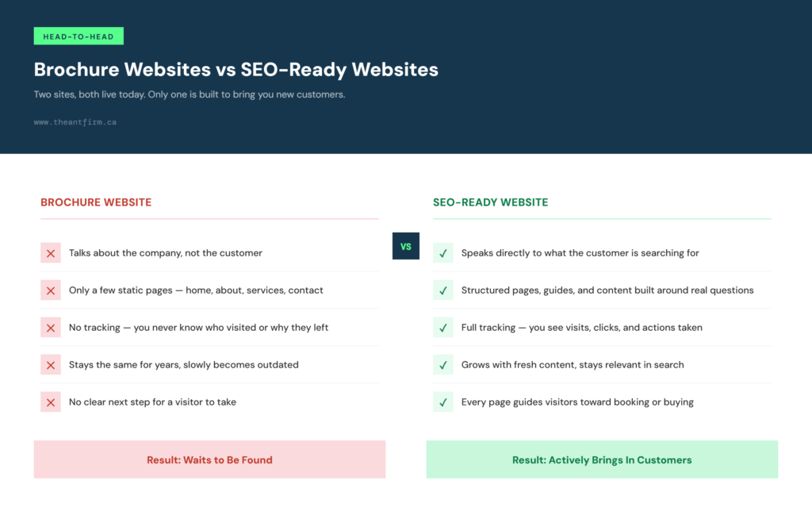Click the green check beside 'Full tracking'

coord(443,328)
